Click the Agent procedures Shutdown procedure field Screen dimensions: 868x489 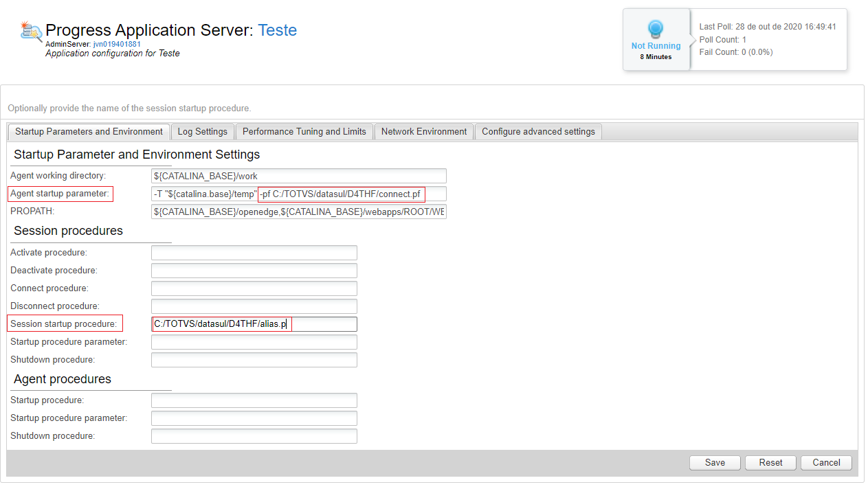tap(254, 436)
